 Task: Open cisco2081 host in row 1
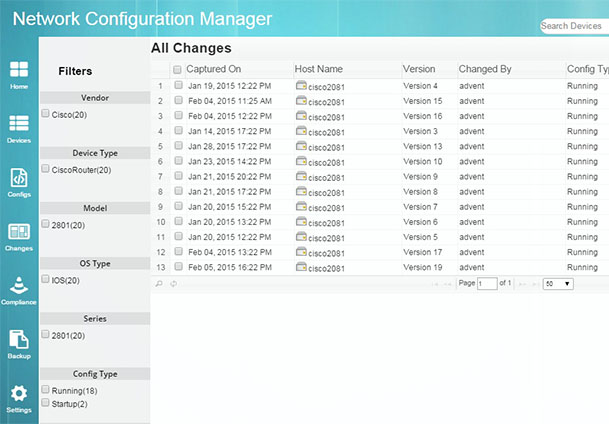click(x=326, y=86)
